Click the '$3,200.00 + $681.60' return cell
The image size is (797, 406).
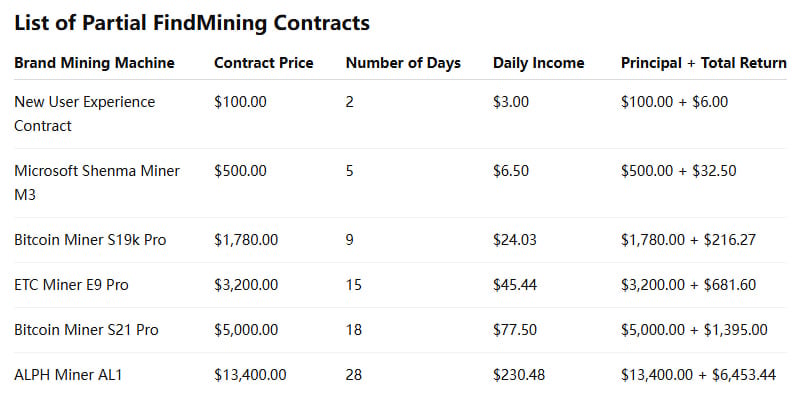689,285
